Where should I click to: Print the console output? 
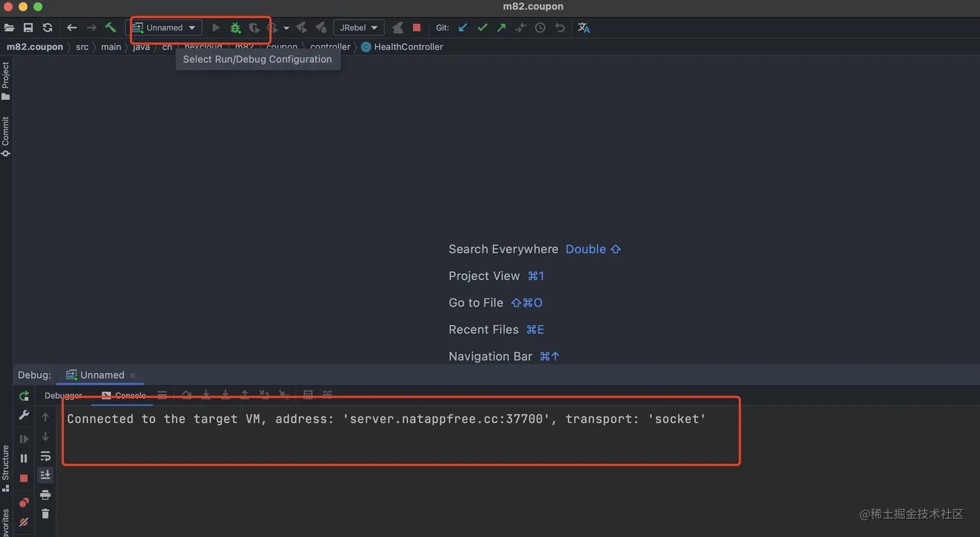tap(45, 495)
